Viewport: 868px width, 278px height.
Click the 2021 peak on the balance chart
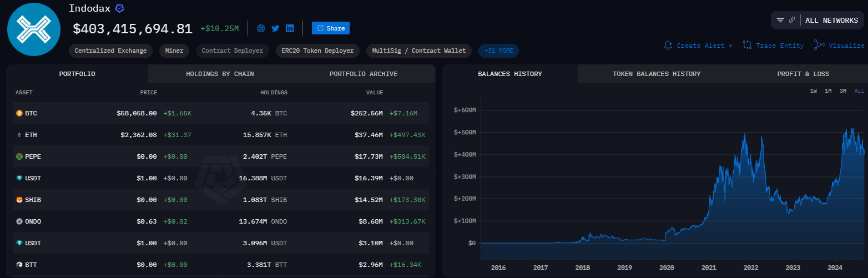[744, 134]
